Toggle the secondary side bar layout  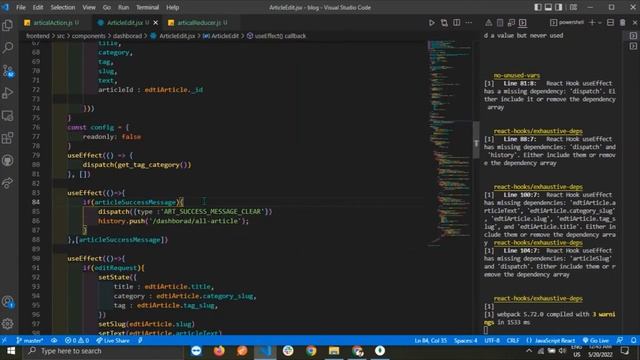(x=559, y=7)
